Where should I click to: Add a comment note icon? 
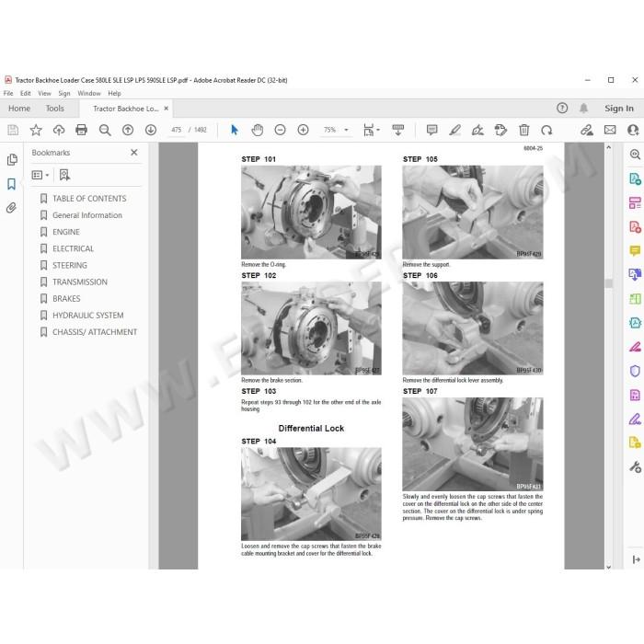(431, 131)
